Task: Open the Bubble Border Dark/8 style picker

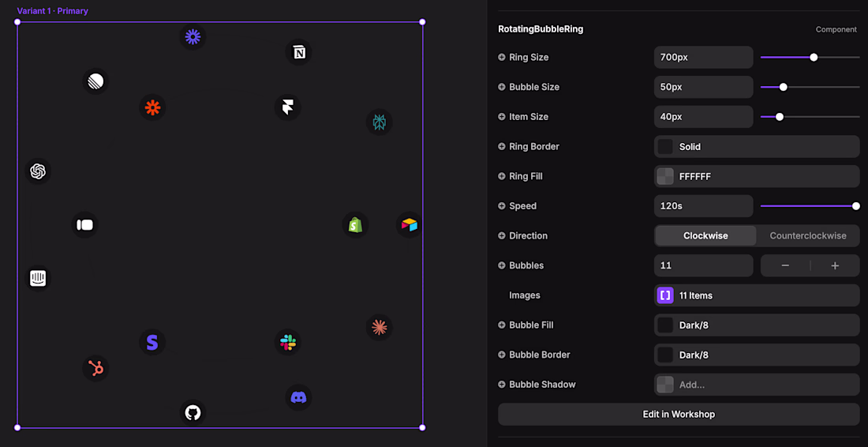Action: coord(757,355)
